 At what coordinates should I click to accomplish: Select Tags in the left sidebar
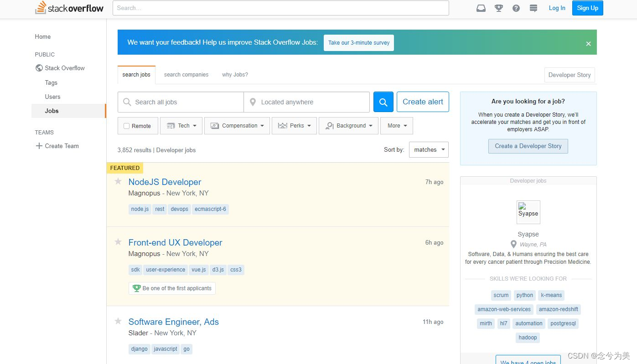[x=51, y=82]
